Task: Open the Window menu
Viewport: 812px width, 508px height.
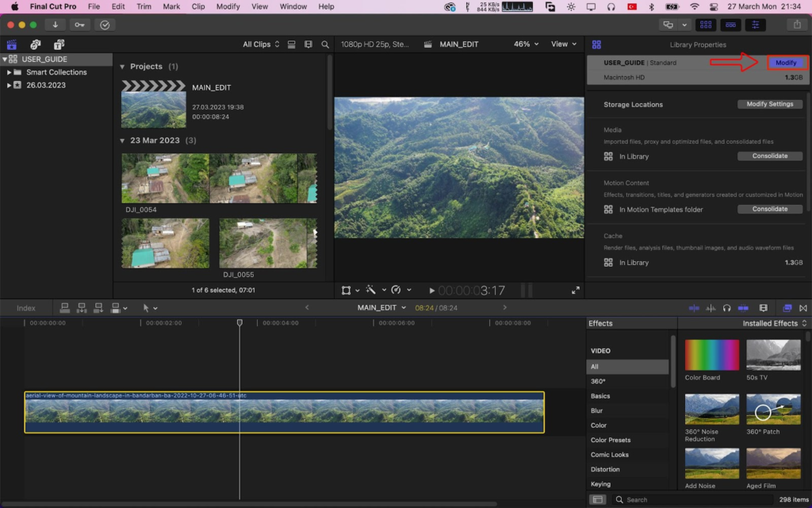Action: pyautogui.click(x=293, y=6)
